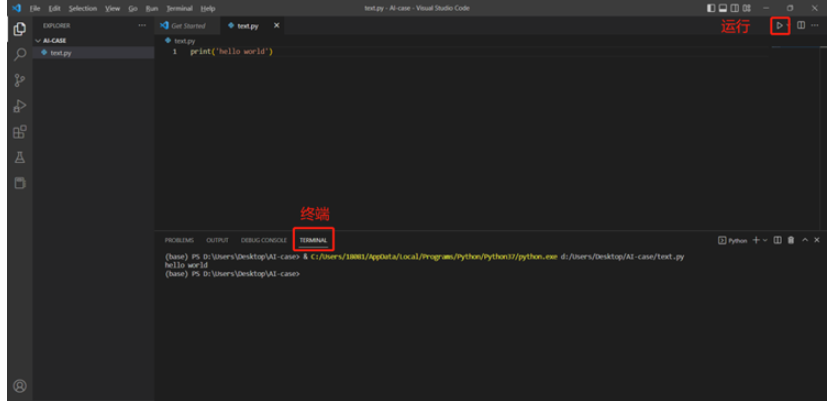The image size is (836, 401).
Task: Split the terminal pane
Action: [777, 240]
